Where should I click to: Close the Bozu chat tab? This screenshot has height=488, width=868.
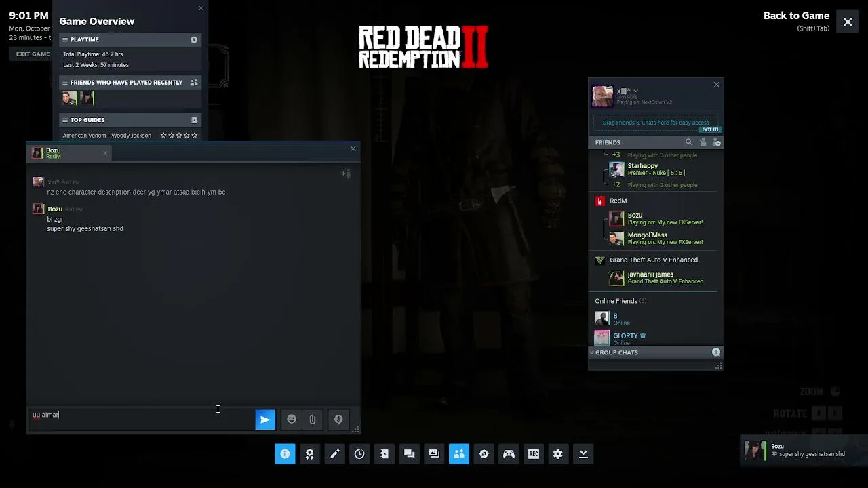tap(105, 153)
